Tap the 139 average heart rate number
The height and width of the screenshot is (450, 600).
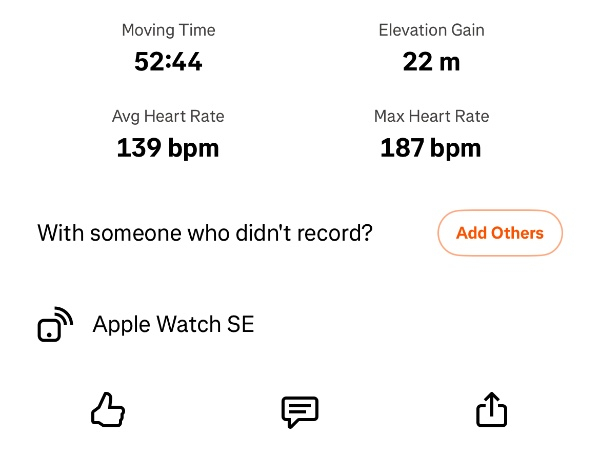coord(139,149)
